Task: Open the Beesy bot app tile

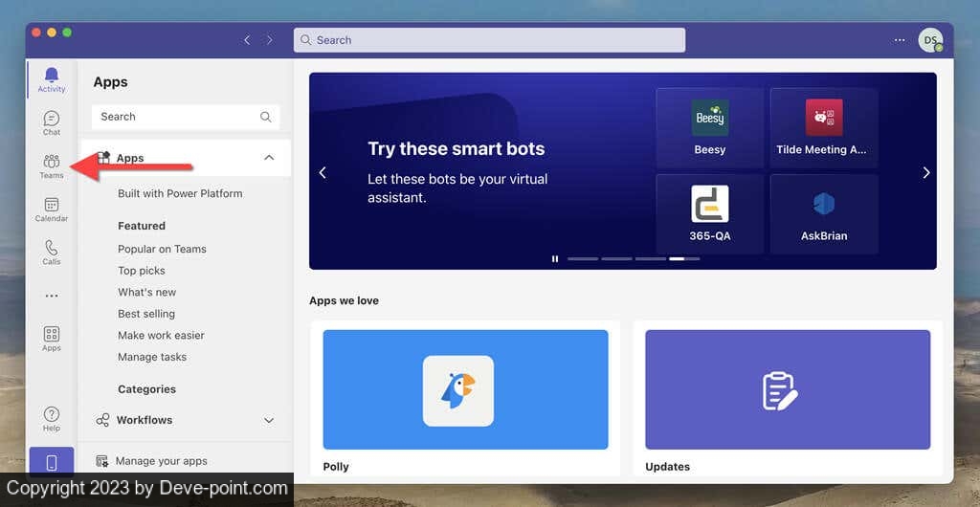Action: [x=709, y=127]
